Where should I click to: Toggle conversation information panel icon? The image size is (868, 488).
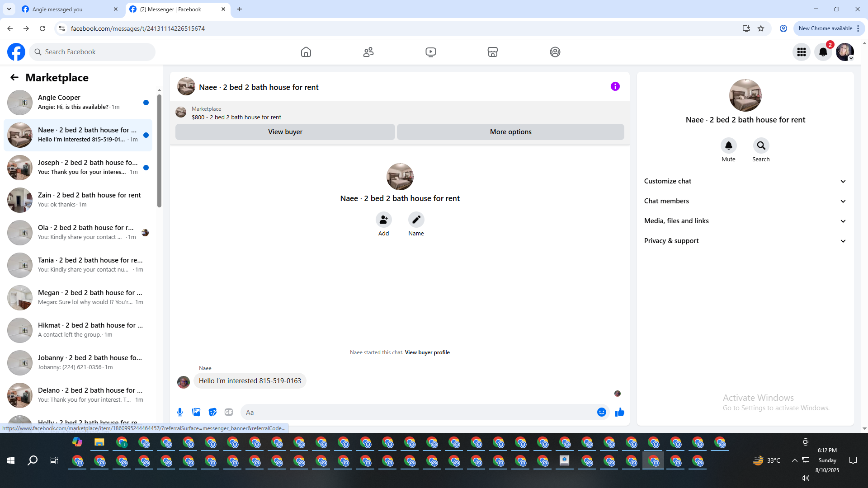click(615, 86)
